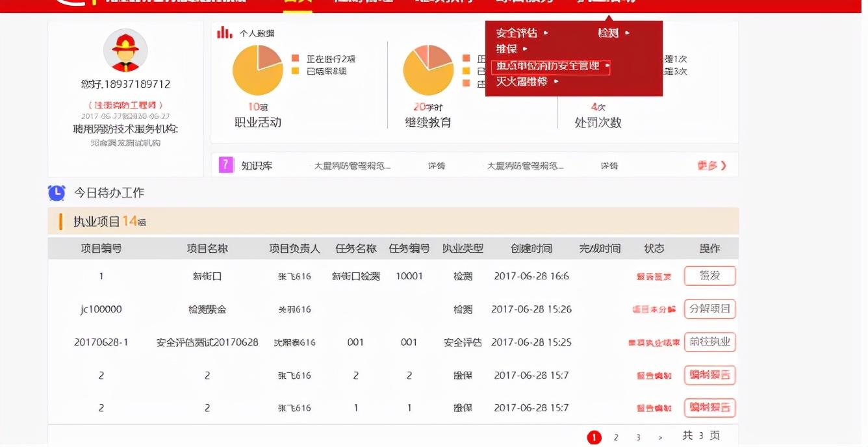
Task: Click project leader 沈朋春616
Action: click(295, 342)
